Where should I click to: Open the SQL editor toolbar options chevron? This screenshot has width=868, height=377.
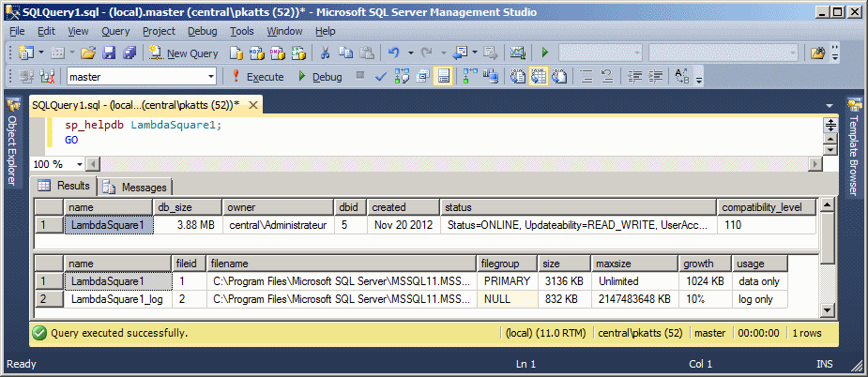click(x=699, y=78)
